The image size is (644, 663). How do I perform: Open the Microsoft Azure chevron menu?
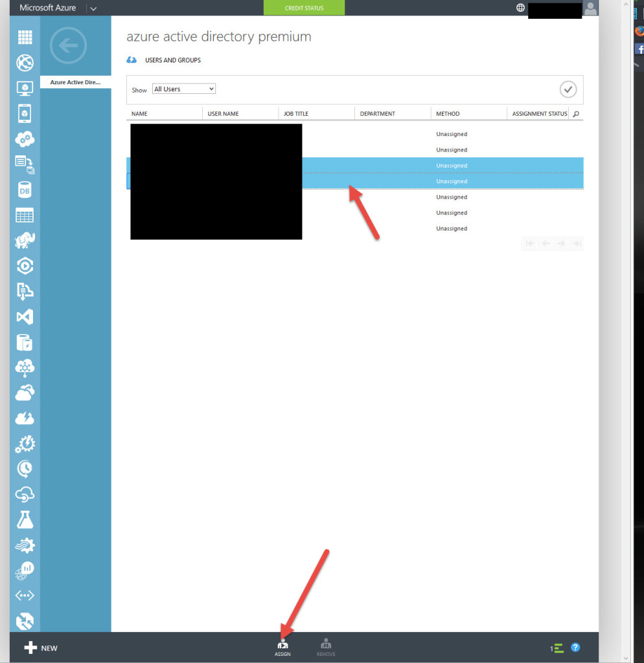(93, 8)
